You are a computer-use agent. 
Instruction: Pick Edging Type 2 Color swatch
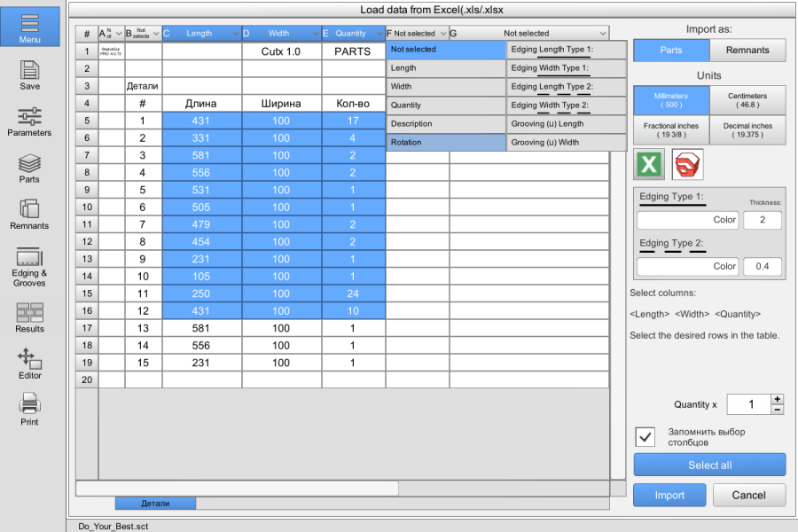(x=687, y=266)
